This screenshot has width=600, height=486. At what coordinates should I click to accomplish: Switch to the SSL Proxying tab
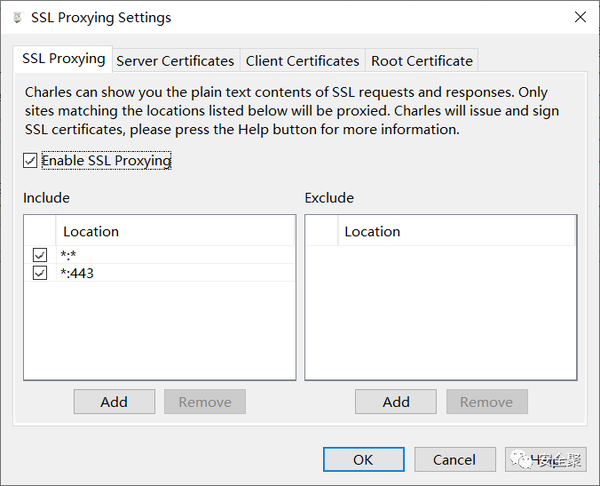63,59
